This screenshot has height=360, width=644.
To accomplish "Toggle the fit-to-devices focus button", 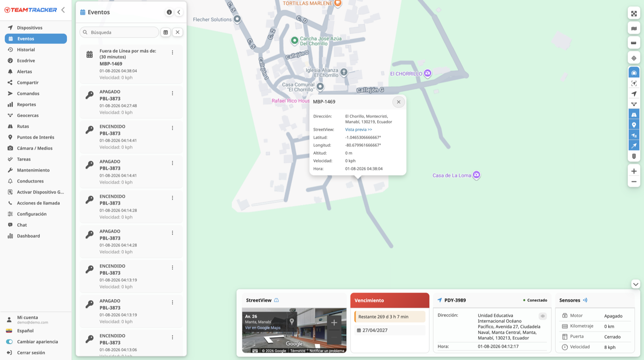I will [x=634, y=83].
